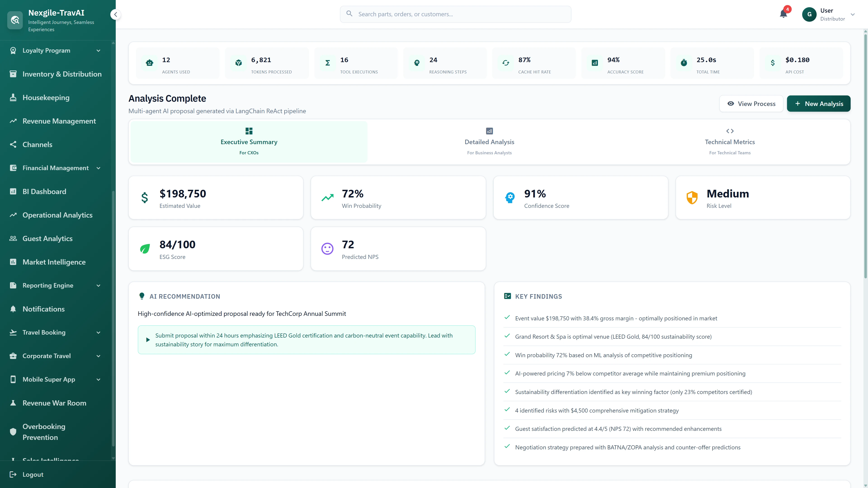This screenshot has width=868, height=488.
Task: Open the Corporate Travel submenu
Action: click(x=98, y=356)
